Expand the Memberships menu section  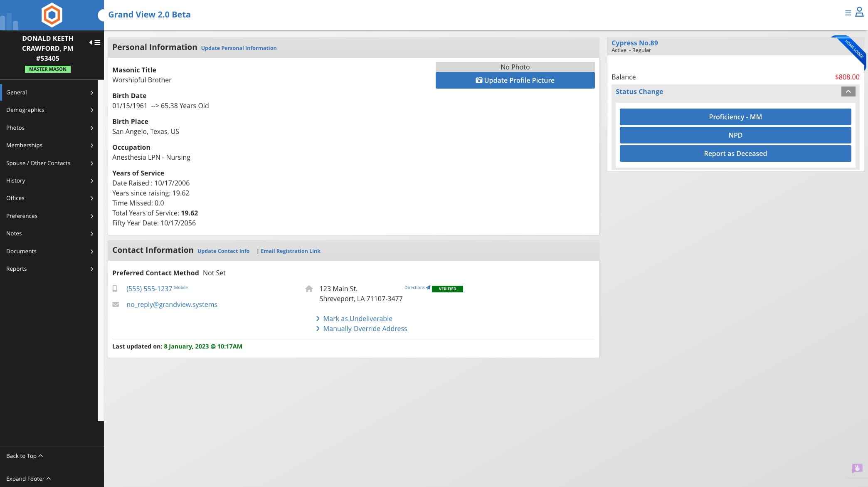click(x=49, y=145)
